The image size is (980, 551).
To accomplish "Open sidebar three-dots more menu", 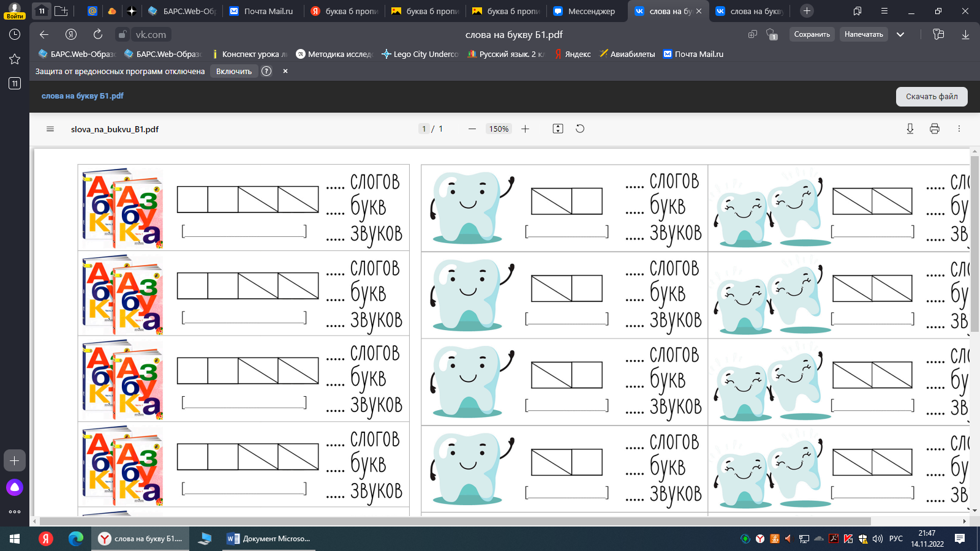I will pos(15,512).
